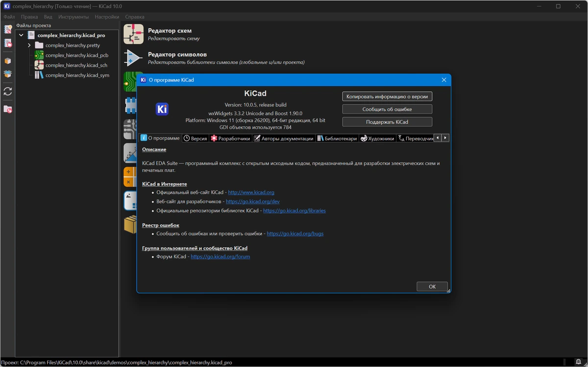Click the library icon of complex_hierarchy.kicad_sym
The height and width of the screenshot is (367, 588).
[x=39, y=75]
